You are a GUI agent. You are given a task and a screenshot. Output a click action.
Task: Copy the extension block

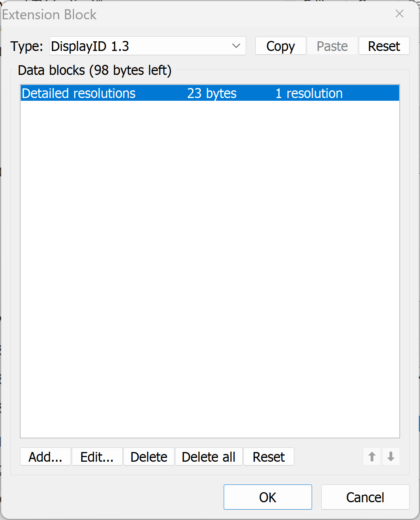click(x=281, y=46)
